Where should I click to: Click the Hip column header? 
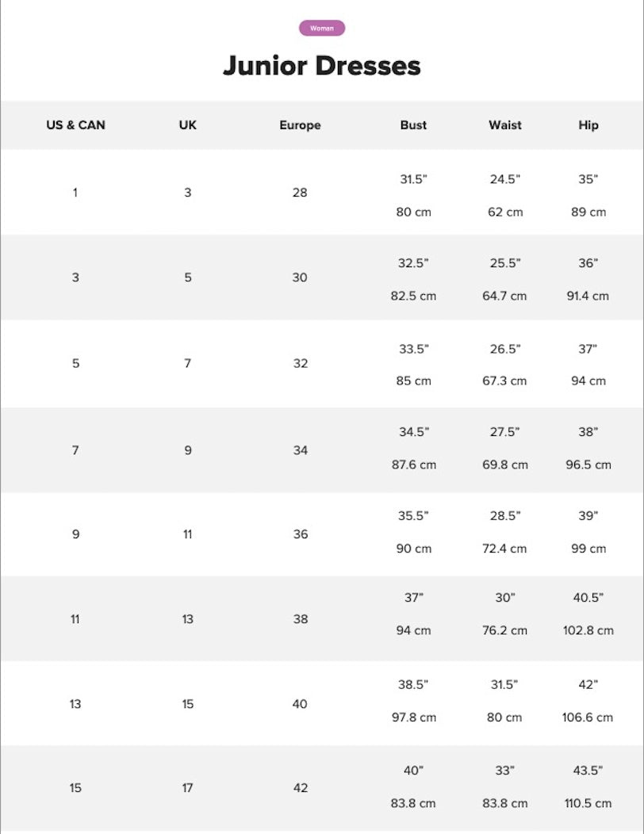pos(588,125)
